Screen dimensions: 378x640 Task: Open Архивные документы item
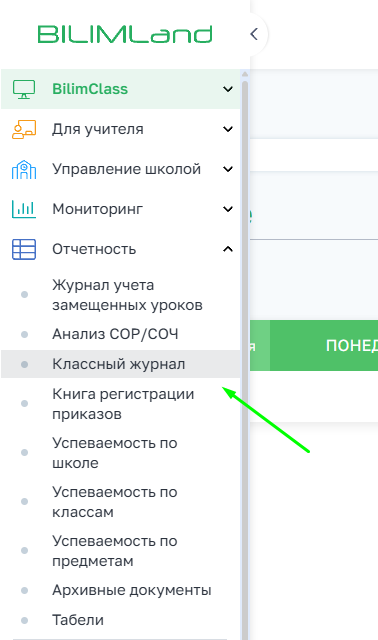(x=131, y=590)
